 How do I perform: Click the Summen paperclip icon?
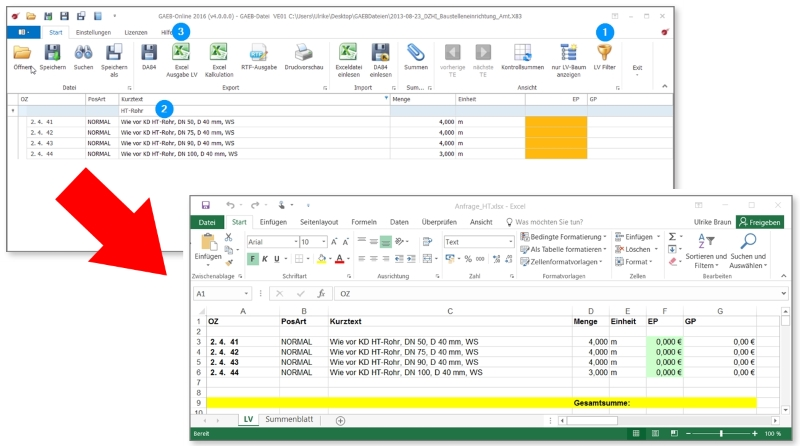415,53
